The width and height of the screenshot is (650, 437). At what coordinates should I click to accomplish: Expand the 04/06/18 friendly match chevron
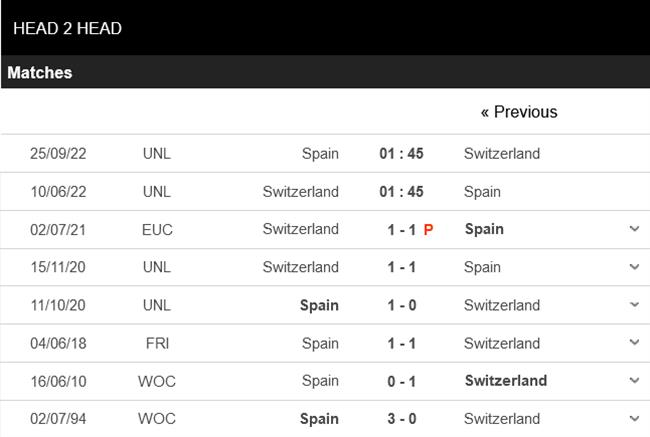point(634,343)
